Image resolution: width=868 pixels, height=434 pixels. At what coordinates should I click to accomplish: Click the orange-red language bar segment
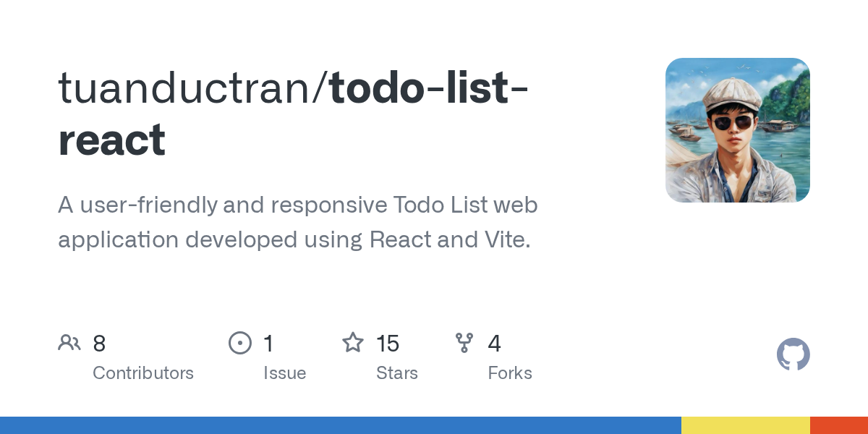pos(839,425)
